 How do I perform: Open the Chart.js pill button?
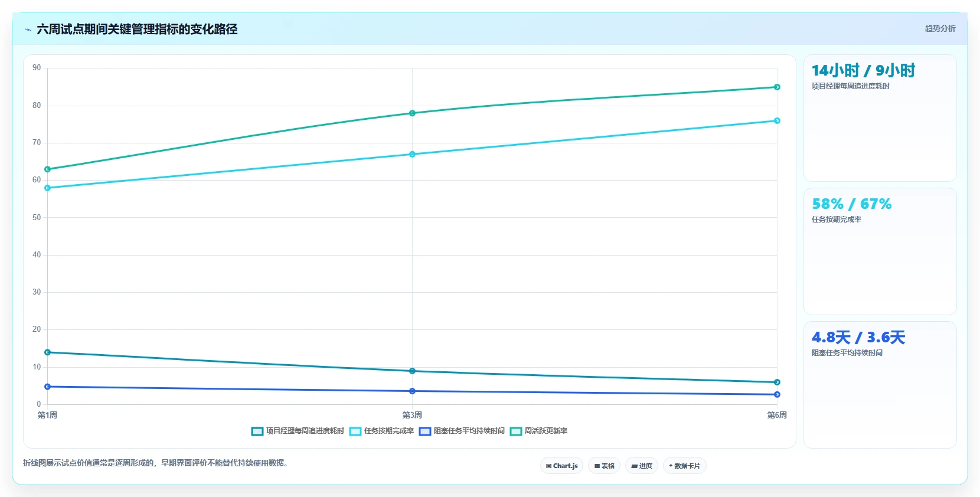(x=561, y=466)
